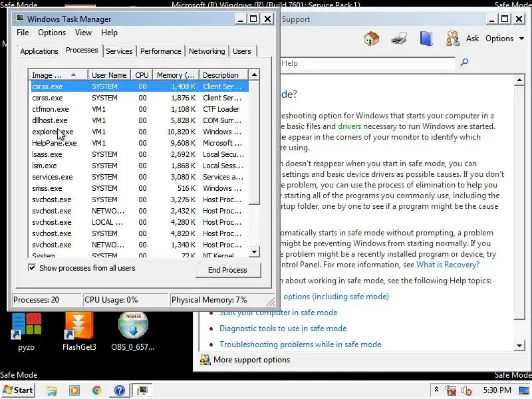Select the HelpPane.exe process row

140,143
